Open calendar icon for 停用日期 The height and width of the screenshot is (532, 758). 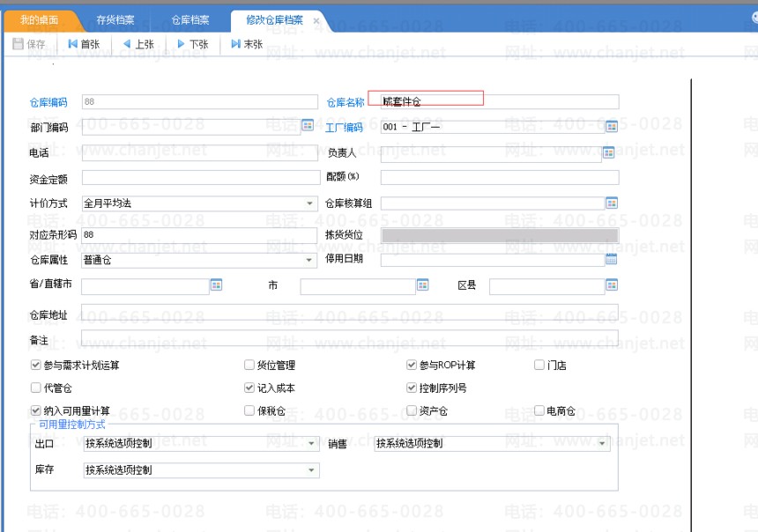coord(611,260)
